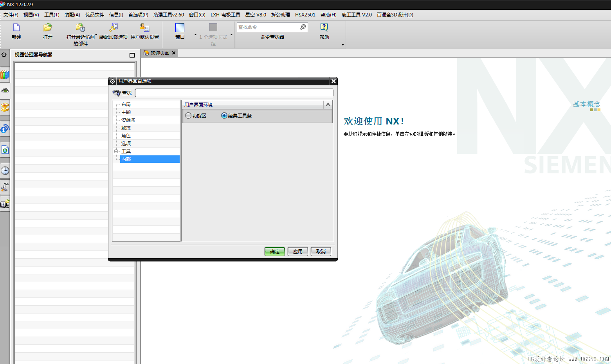The width and height of the screenshot is (611, 364).
Task: Open the yellow stacked-blocks resource tab
Action: tap(5, 107)
